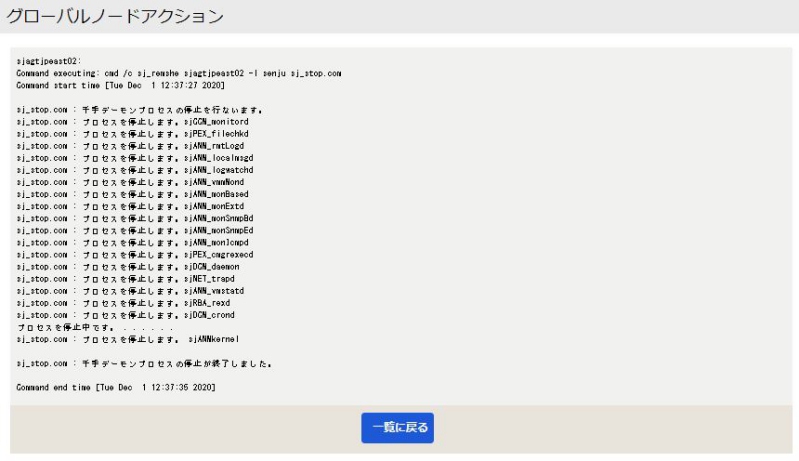Select the line stopping sjANMkernel

[x=128, y=339]
